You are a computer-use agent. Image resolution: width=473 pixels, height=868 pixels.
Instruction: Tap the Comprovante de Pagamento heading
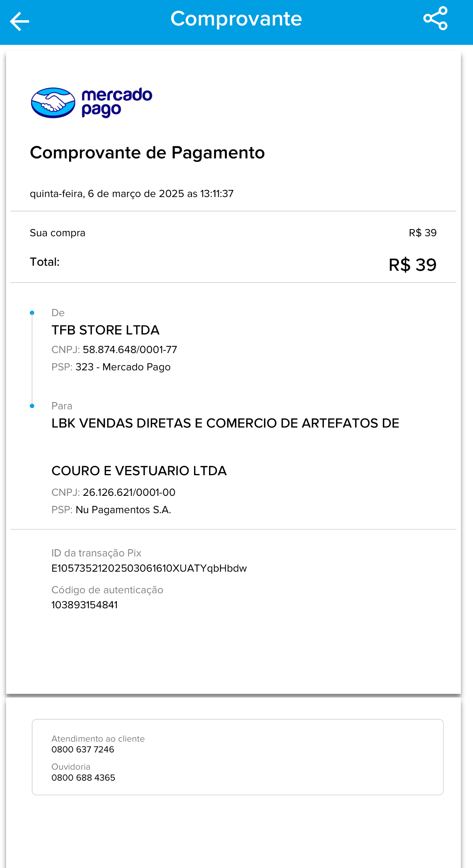point(147,153)
